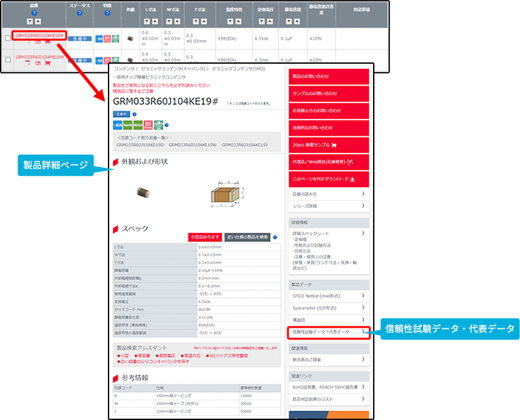This screenshot has width=520, height=420.
Task: Click the help icon under 品番 column header
Action: [x=33, y=12]
